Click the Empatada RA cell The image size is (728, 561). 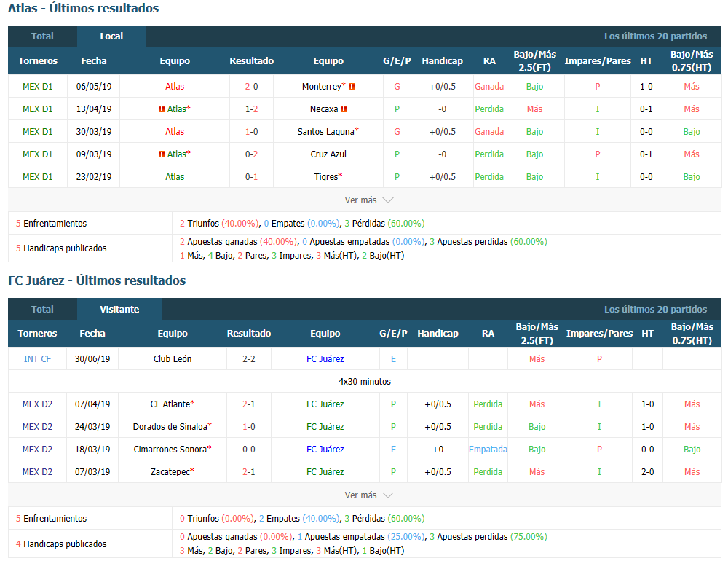[488, 450]
